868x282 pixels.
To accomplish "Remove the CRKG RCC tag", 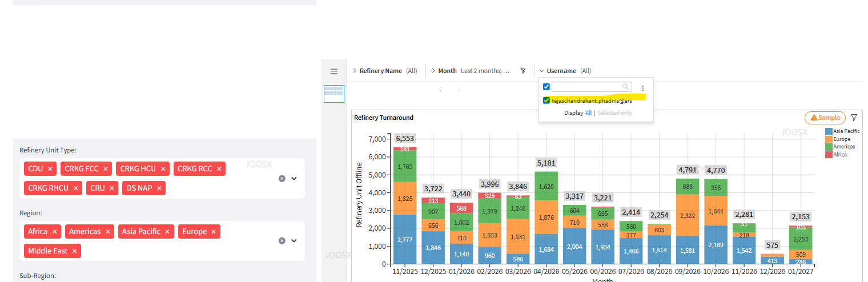I will 219,169.
